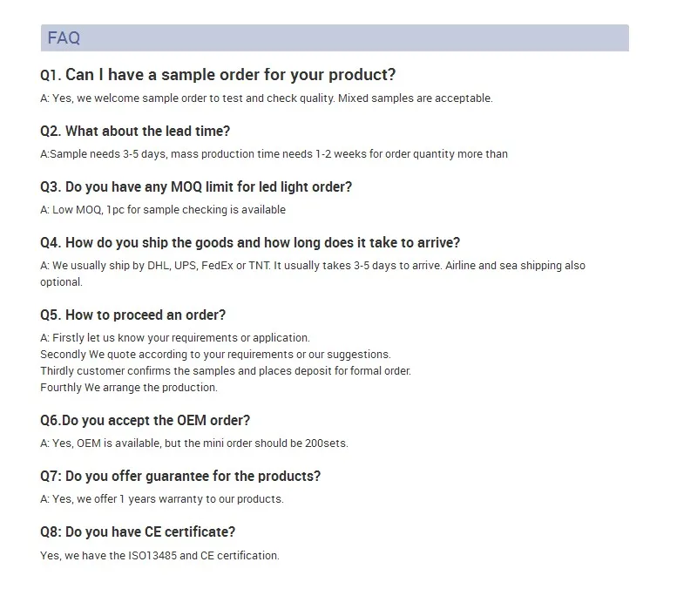This screenshot has height=616, width=677.
Task: Select the Q2 lead time question
Action: coord(135,132)
